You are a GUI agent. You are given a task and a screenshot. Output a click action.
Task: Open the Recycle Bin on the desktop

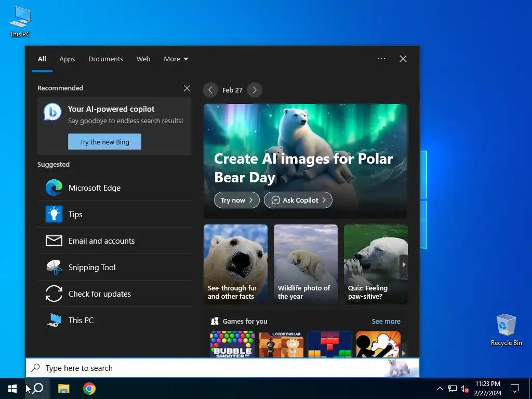(506, 330)
